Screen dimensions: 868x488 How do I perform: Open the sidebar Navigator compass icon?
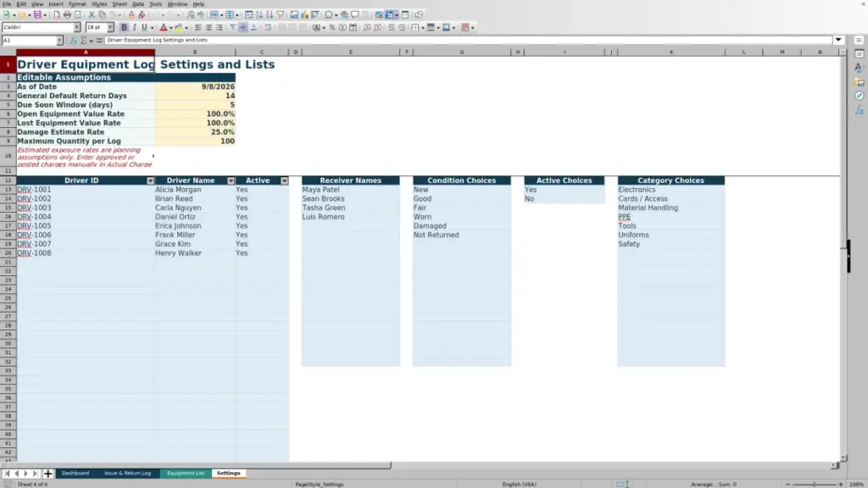point(860,96)
